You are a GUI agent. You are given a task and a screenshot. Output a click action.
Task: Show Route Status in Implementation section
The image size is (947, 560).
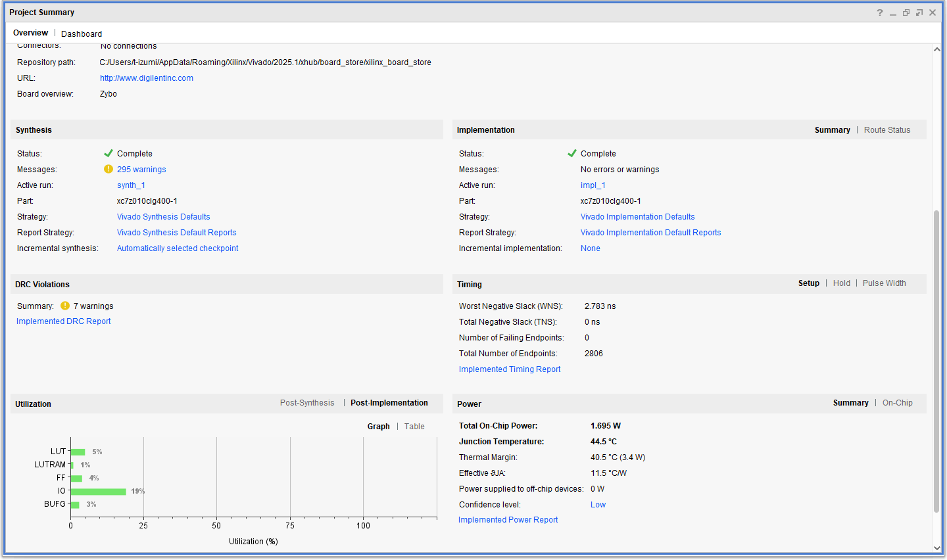[x=886, y=130]
